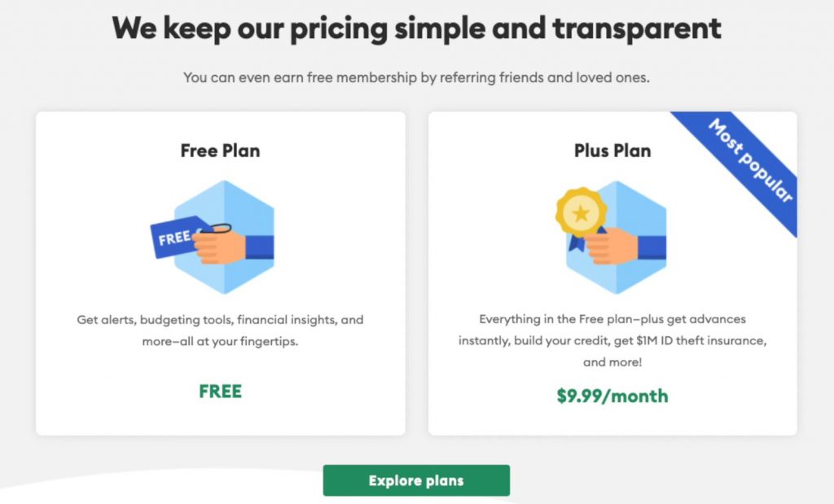Click the pricing simple and transparent headline
Image resolution: width=834 pixels, height=504 pixels.
416,28
